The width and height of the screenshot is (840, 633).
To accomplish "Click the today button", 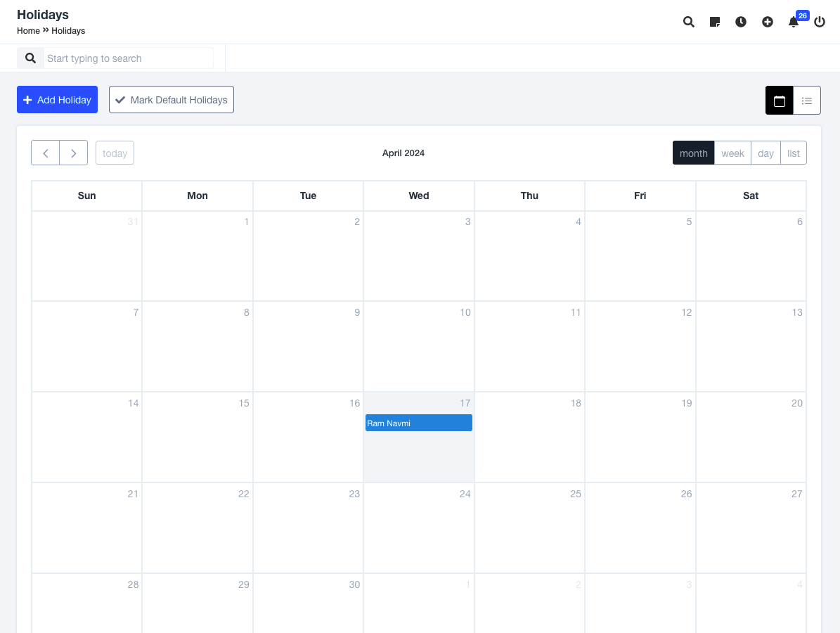I will (x=115, y=153).
